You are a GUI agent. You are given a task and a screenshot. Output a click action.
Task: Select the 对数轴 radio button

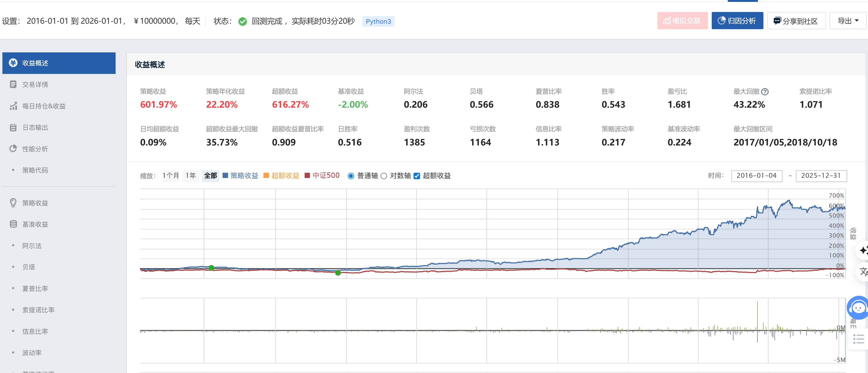[x=384, y=176]
